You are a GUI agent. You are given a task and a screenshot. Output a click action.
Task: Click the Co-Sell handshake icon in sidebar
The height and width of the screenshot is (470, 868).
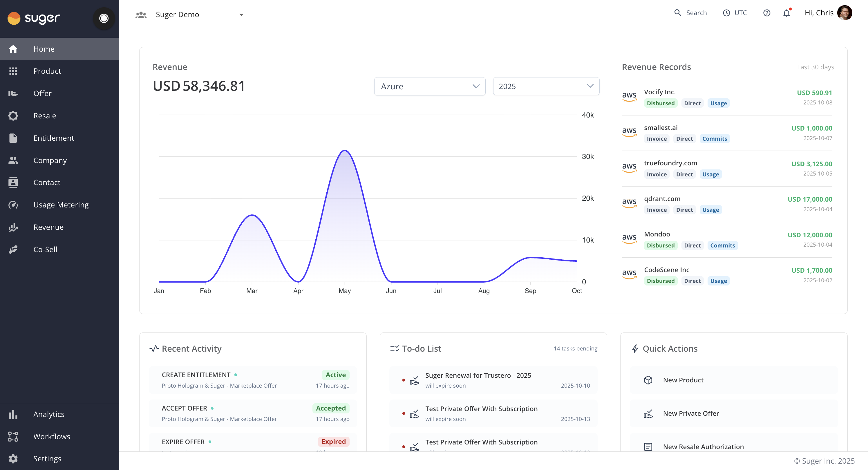[13, 249]
